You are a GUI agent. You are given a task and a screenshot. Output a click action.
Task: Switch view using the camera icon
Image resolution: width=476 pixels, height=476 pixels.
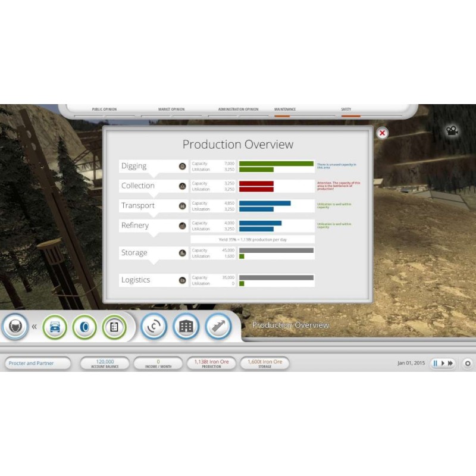[452, 131]
